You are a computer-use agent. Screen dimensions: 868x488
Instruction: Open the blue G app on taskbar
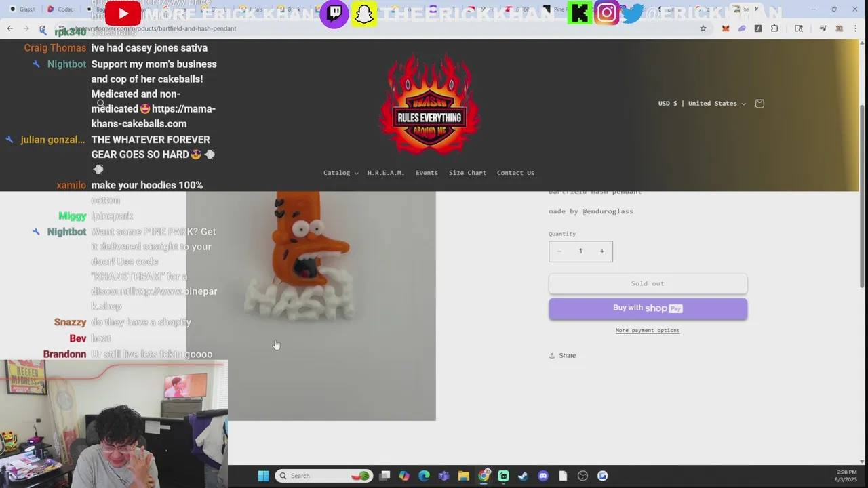click(x=602, y=476)
